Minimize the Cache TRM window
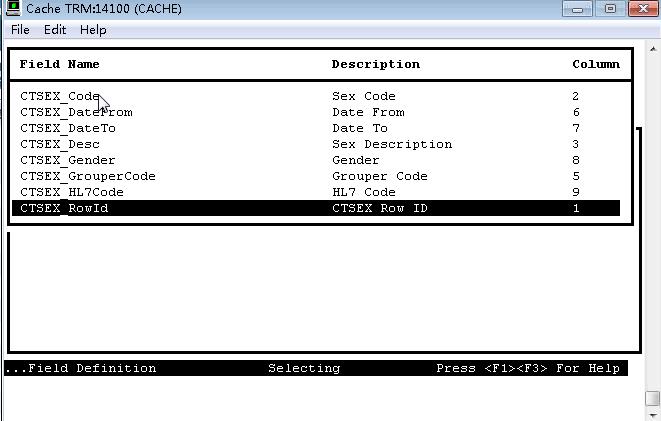Viewport: 661px width, 421px height. [x=577, y=9]
